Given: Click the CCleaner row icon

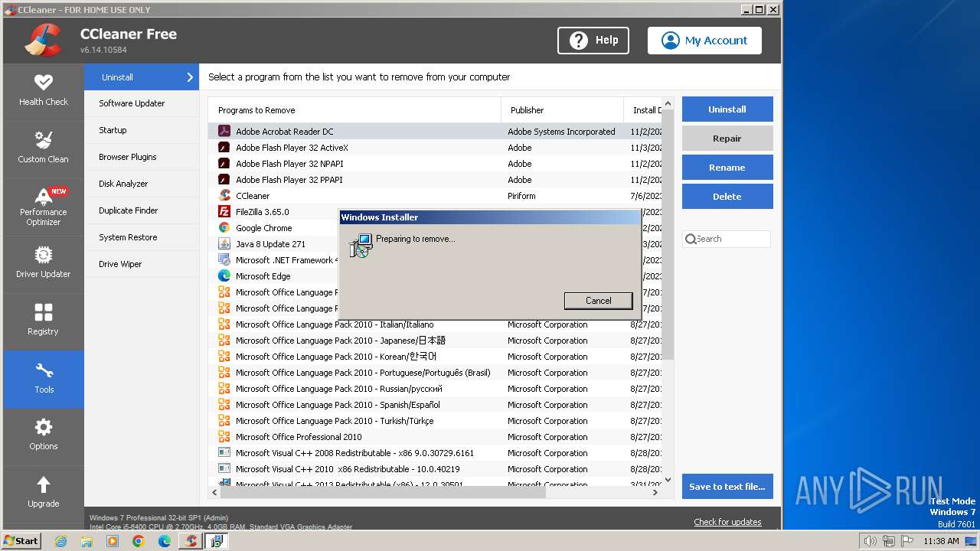Looking at the screenshot, I should coord(224,195).
